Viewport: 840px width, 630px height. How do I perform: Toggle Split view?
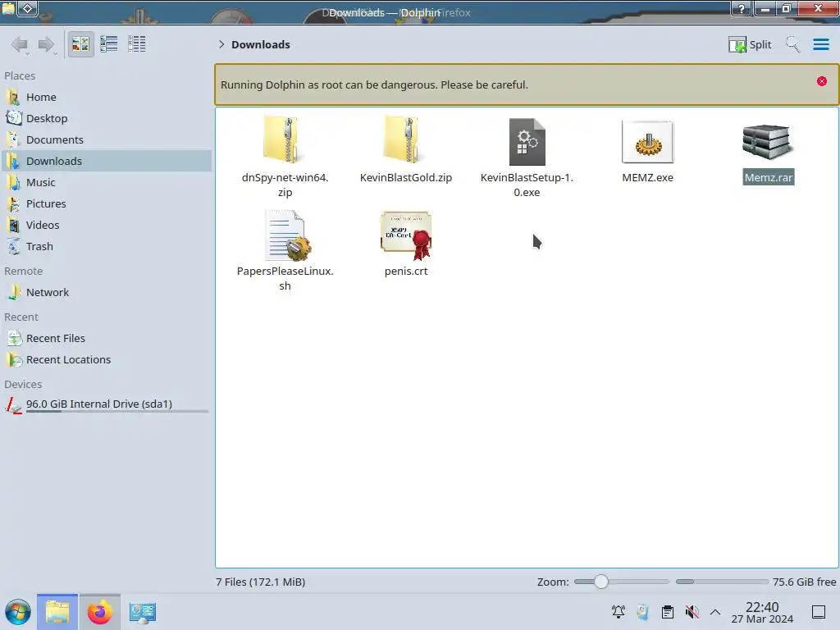coord(750,44)
